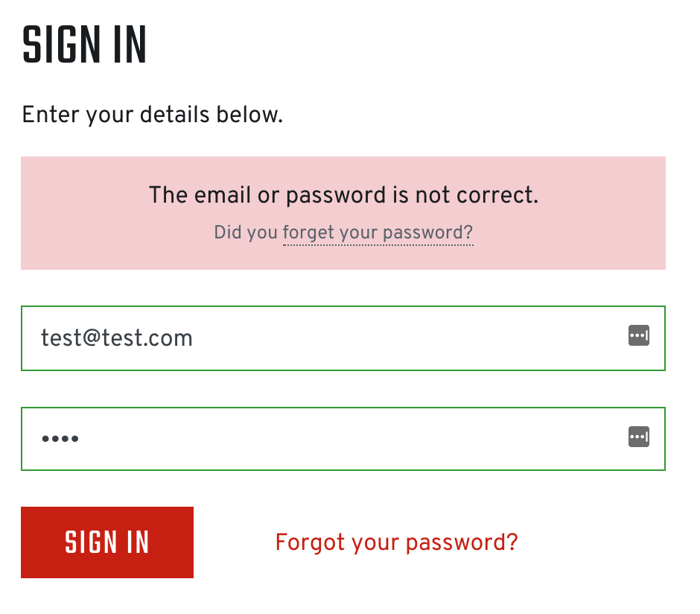Click the dotted-underlined password recovery link
Viewport: 700px width, 614px height.
click(x=378, y=232)
